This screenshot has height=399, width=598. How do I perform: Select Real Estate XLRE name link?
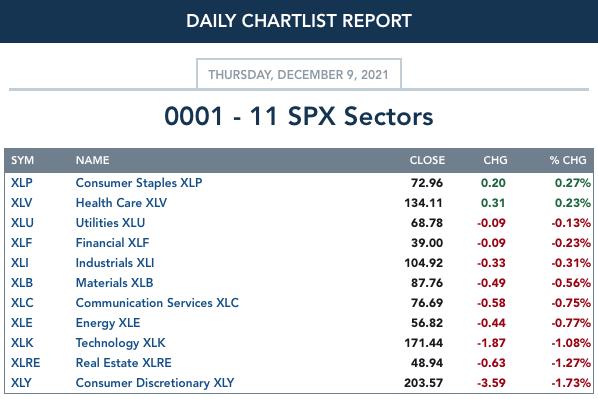pos(124,363)
